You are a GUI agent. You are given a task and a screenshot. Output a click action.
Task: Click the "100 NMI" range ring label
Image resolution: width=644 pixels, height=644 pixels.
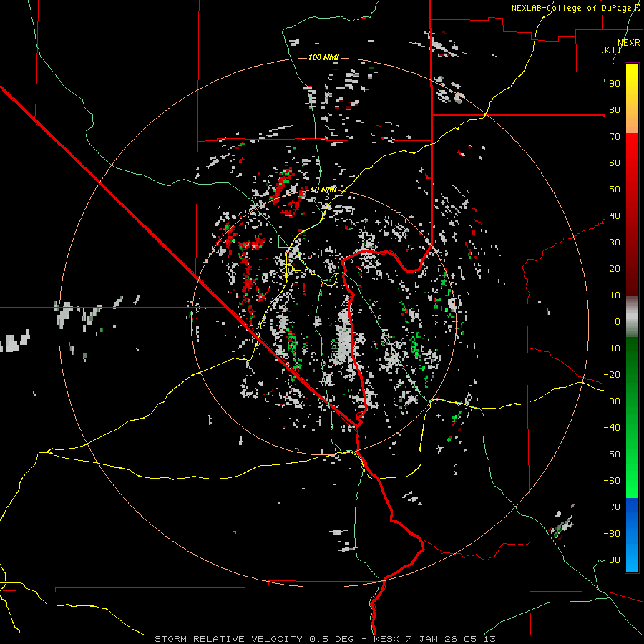(323, 57)
